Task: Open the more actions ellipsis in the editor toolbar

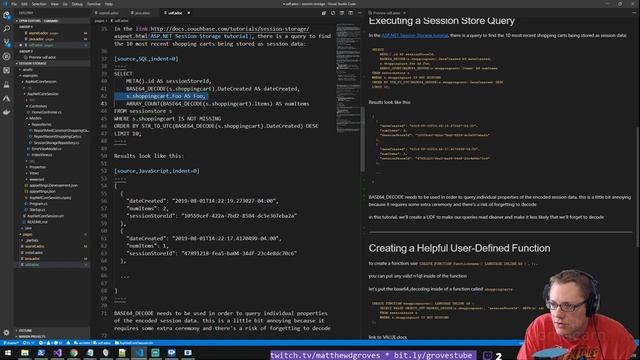Action: click(359, 13)
